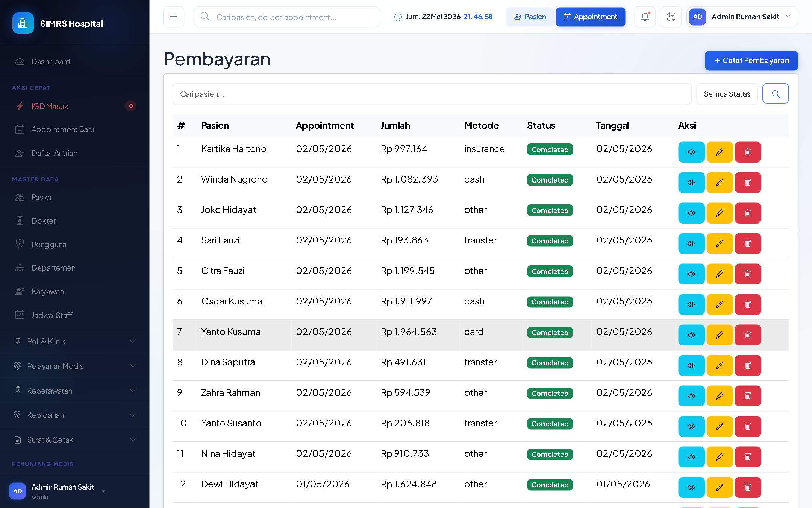Expand Pelayanan Medis menu
The image size is (812, 508).
click(x=75, y=366)
